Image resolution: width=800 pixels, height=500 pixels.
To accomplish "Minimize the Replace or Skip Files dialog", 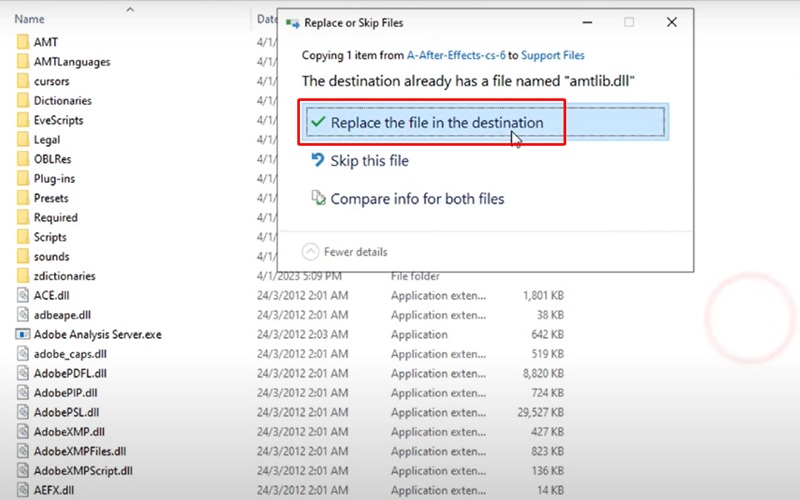I will [x=587, y=22].
